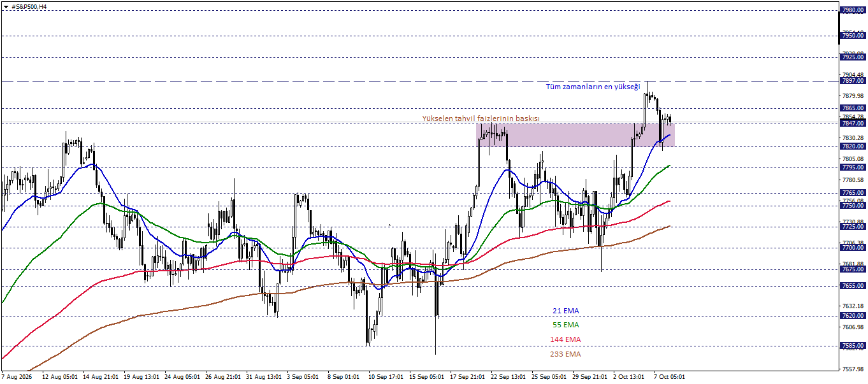Click the '19 Aug 13:01' time axis label
868x384 pixels.
point(142,376)
